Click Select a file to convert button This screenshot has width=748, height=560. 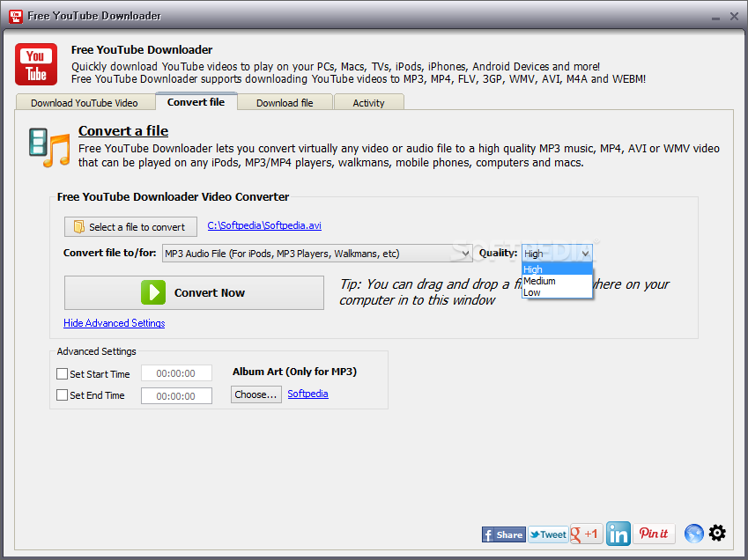pos(130,227)
